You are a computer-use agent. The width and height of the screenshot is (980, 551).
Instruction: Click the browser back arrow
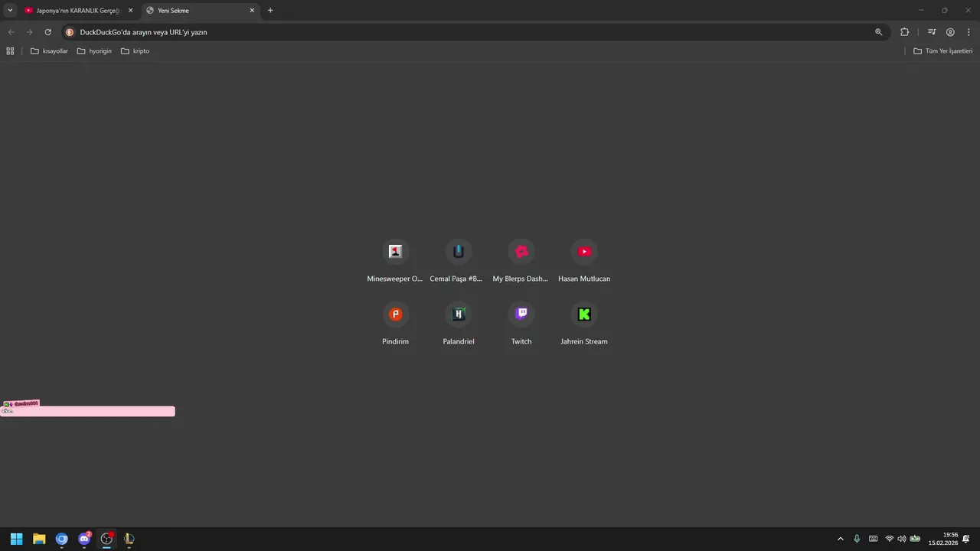tap(11, 32)
